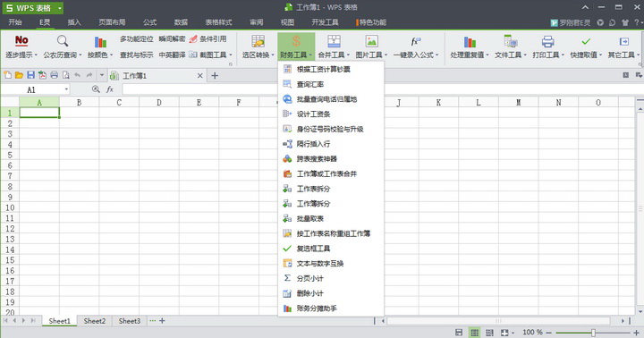Click the insert function fx icon

110,89
